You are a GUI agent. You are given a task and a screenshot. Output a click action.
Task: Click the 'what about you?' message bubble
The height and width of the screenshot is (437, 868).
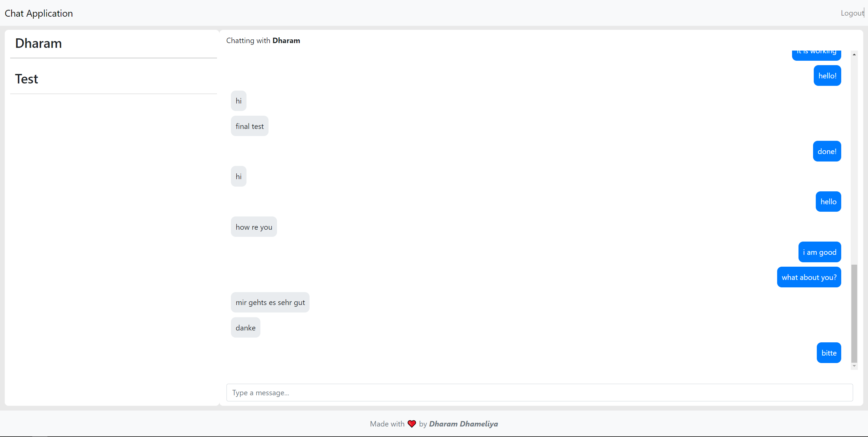[809, 277]
